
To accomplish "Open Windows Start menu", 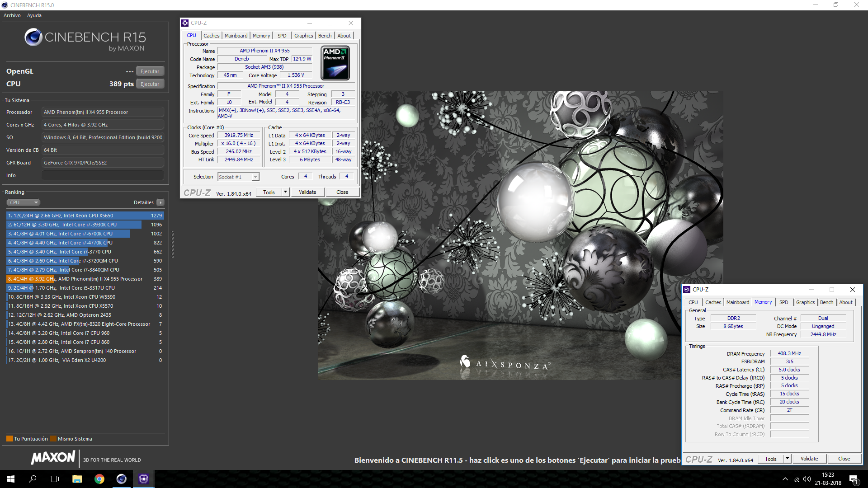I will [11, 479].
